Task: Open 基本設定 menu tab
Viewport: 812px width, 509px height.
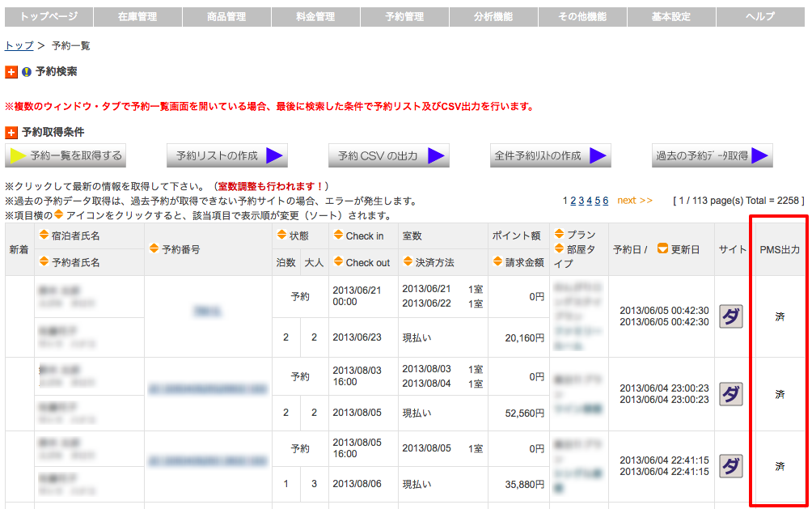Action: click(671, 16)
